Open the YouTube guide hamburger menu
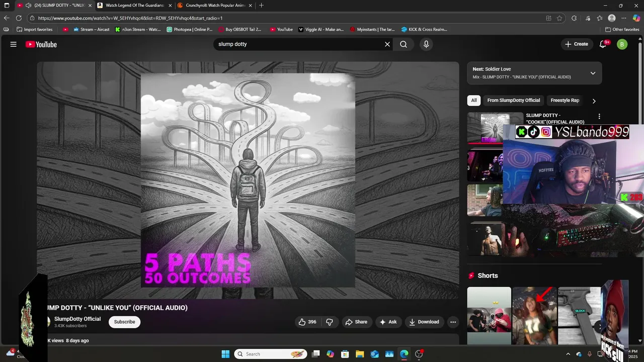This screenshot has height=362, width=644. pyautogui.click(x=14, y=44)
